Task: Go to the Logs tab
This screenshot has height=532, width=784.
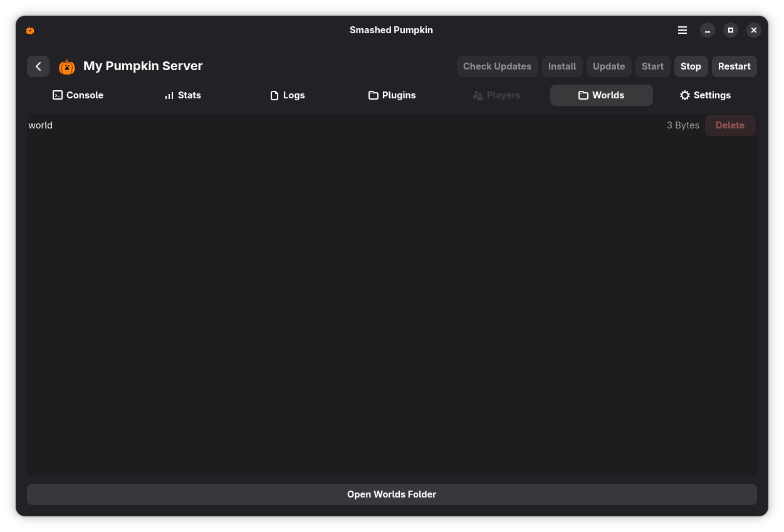Action: [x=287, y=95]
